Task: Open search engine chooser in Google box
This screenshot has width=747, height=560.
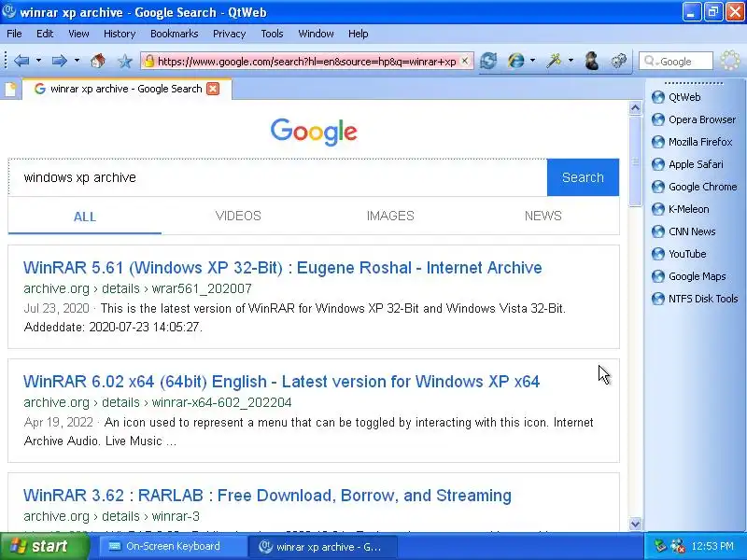Action: pyautogui.click(x=651, y=62)
